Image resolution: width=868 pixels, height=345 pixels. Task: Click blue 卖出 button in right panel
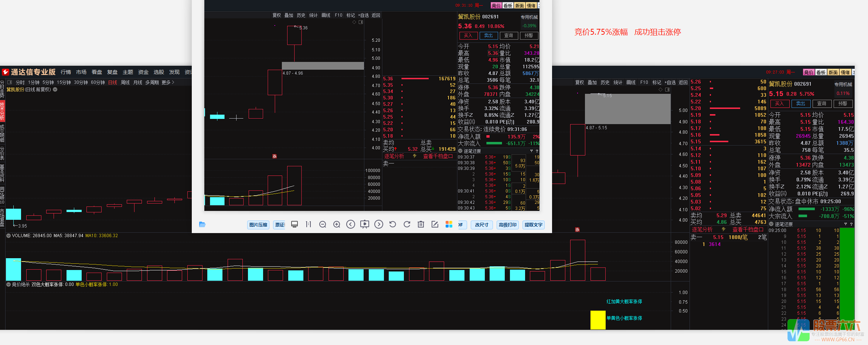coord(800,104)
